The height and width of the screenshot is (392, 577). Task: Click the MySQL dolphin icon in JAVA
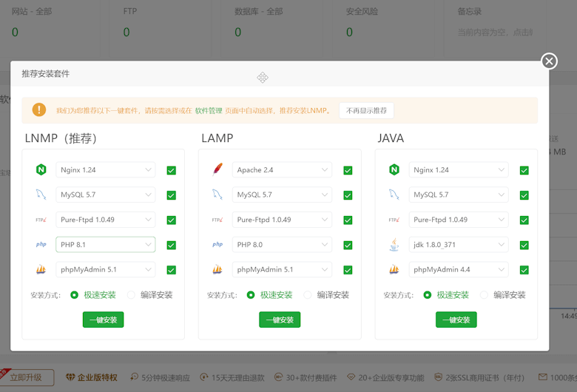(394, 195)
